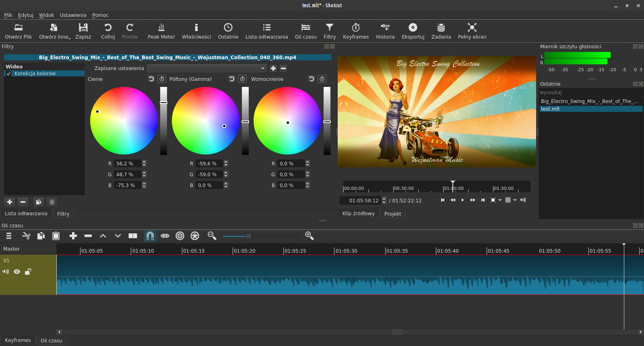
Task: Click timeline cut scissors icon
Action: (26, 236)
